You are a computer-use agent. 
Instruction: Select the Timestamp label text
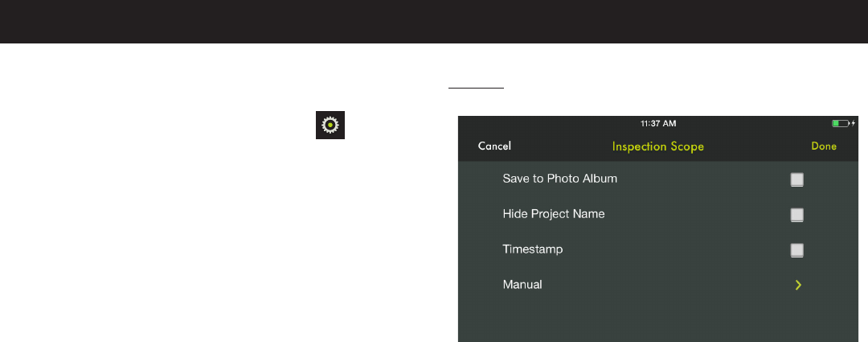click(x=533, y=249)
